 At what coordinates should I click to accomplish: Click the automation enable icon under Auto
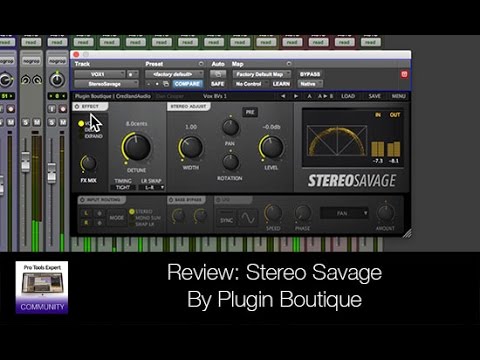pos(218,74)
